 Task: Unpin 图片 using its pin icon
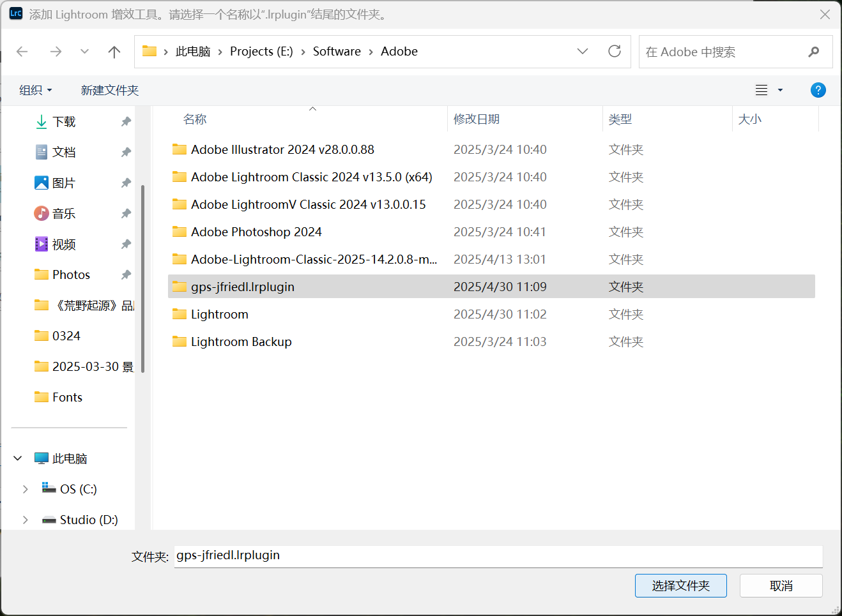(126, 183)
